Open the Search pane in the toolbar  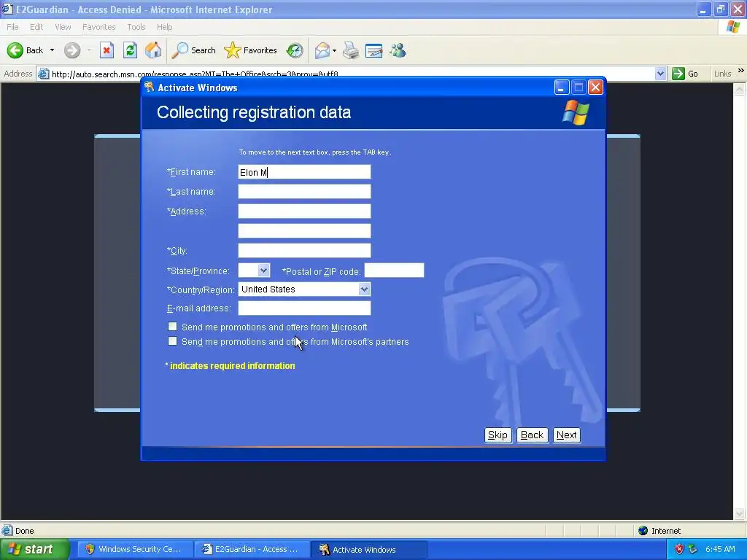tap(194, 50)
